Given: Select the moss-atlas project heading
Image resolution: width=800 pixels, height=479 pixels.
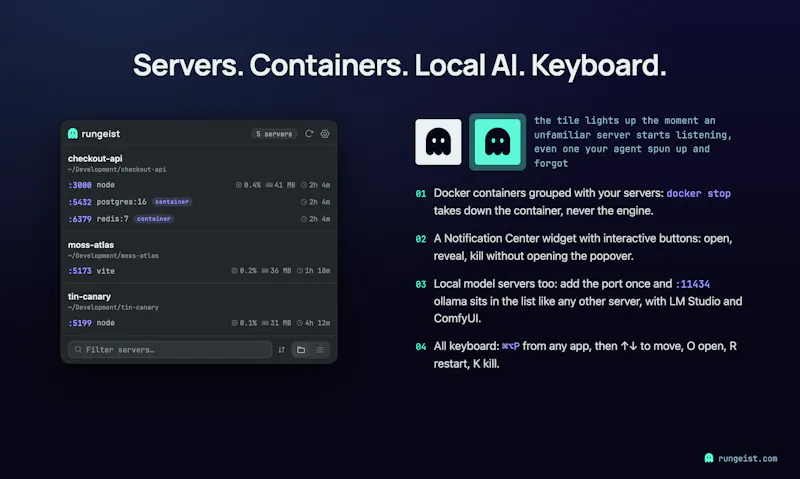Looking at the screenshot, I should point(91,245).
